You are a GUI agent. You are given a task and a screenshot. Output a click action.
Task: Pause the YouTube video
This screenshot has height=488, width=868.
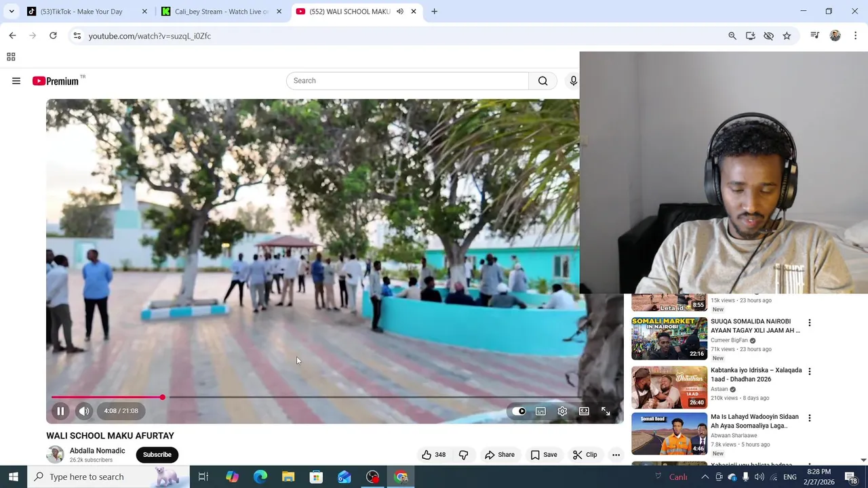[60, 411]
